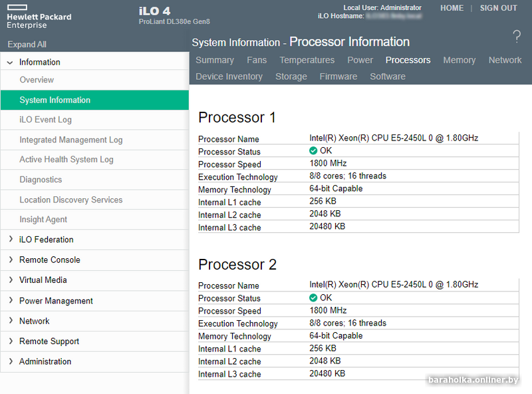The image size is (532, 394).
Task: Click the Processor 2 heading
Action: pyautogui.click(x=237, y=265)
